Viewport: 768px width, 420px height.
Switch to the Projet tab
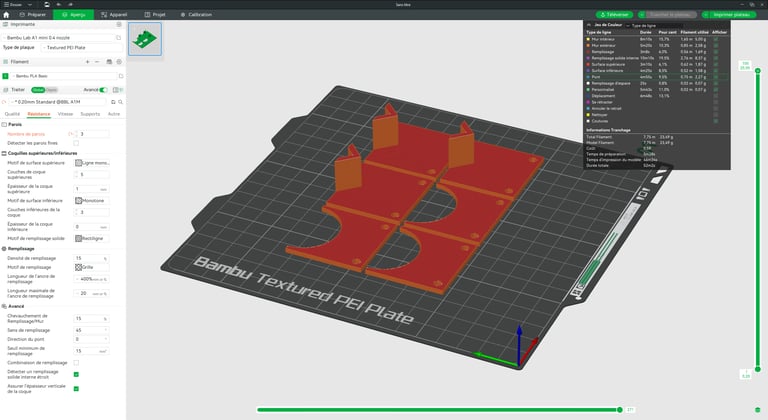click(155, 15)
